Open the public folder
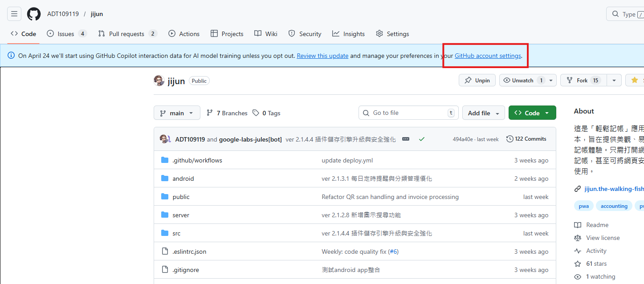Viewport: 644px width, 284px height. click(181, 197)
